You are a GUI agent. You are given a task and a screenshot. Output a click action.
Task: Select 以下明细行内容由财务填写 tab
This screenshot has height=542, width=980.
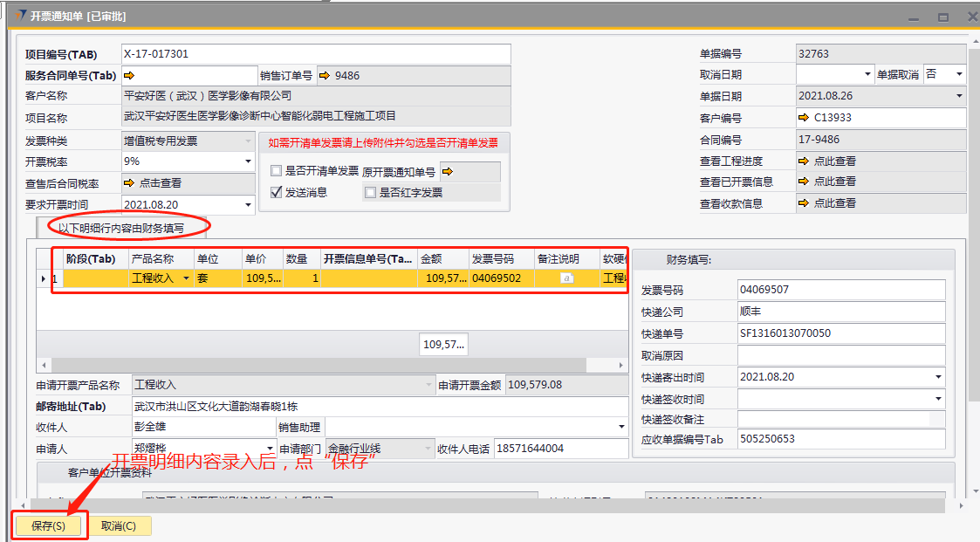(121, 228)
